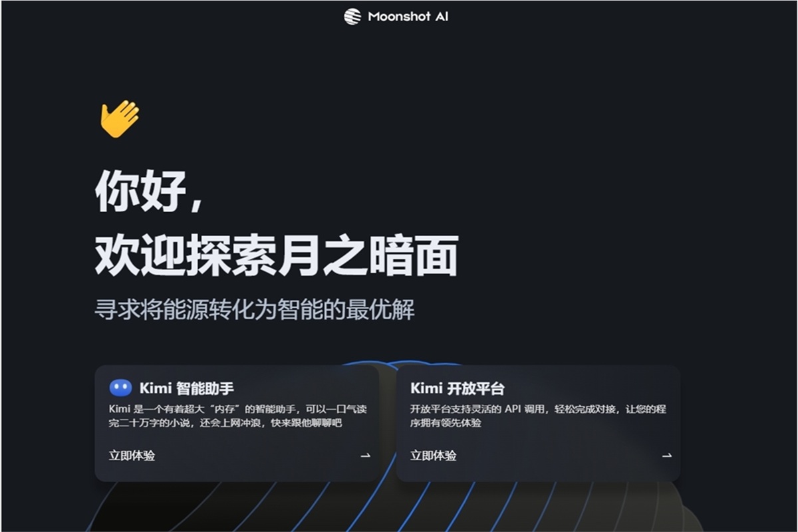This screenshot has width=798, height=532.
Task: Click the subtitle 寻求将能源转化为智能的最优解
Action: pyautogui.click(x=254, y=310)
